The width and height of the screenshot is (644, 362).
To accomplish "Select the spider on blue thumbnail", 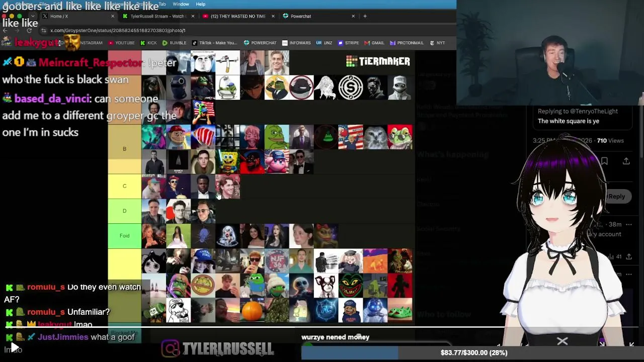I will (203, 235).
